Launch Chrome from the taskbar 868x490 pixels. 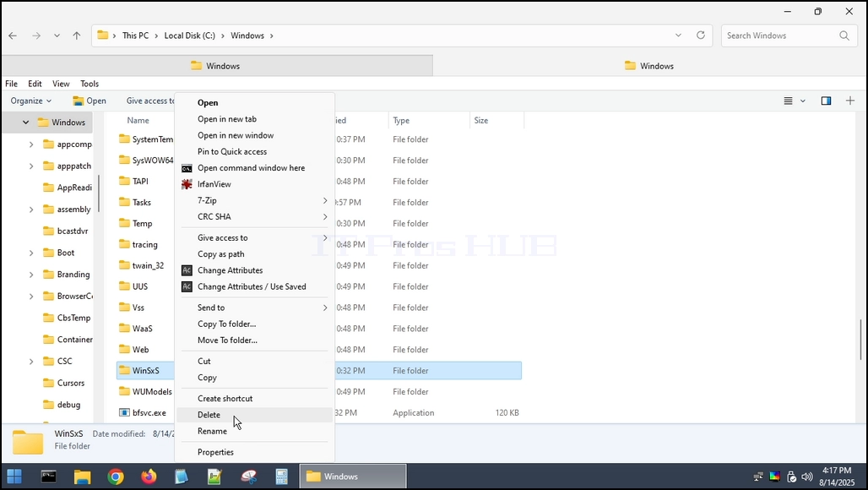click(x=115, y=476)
